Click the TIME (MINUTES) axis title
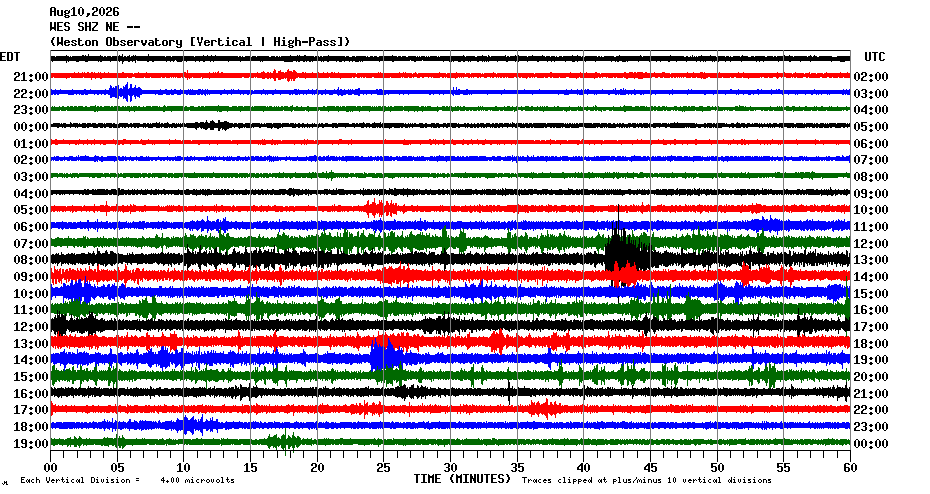Viewport: 930px width, 494px height. (x=462, y=479)
